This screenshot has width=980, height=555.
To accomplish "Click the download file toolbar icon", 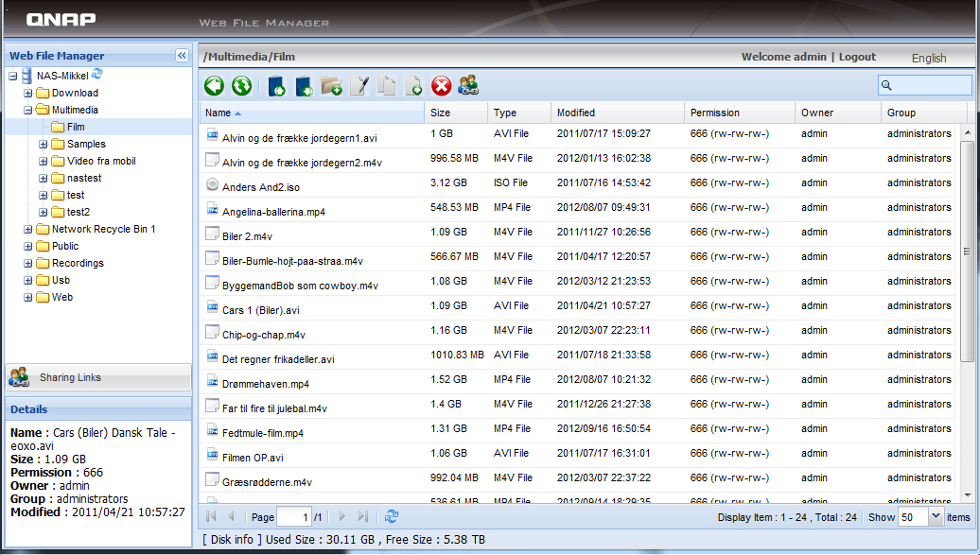I will tap(304, 86).
